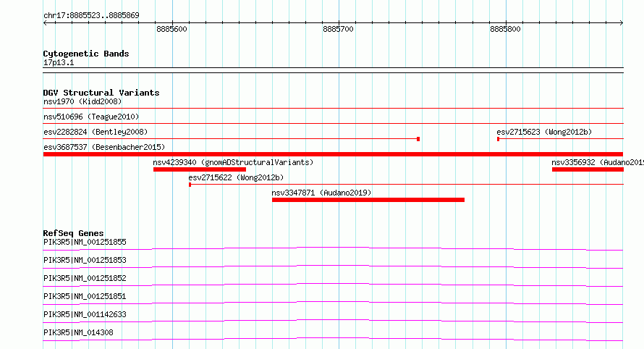The image size is (644, 349).
Task: Click the left arrow end of the ruler
Action: 45,23
